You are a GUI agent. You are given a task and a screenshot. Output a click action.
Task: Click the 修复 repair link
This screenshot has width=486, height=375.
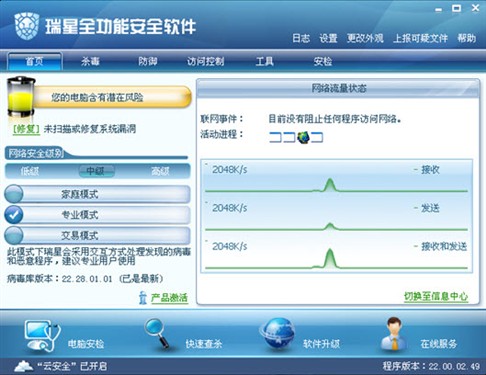tap(26, 129)
